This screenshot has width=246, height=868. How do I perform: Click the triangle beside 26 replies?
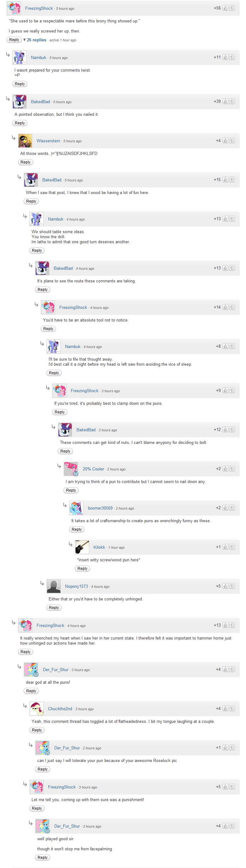[24, 40]
